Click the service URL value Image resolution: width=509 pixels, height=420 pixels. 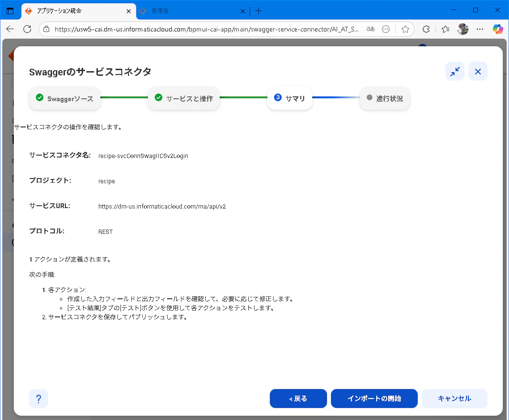click(162, 207)
